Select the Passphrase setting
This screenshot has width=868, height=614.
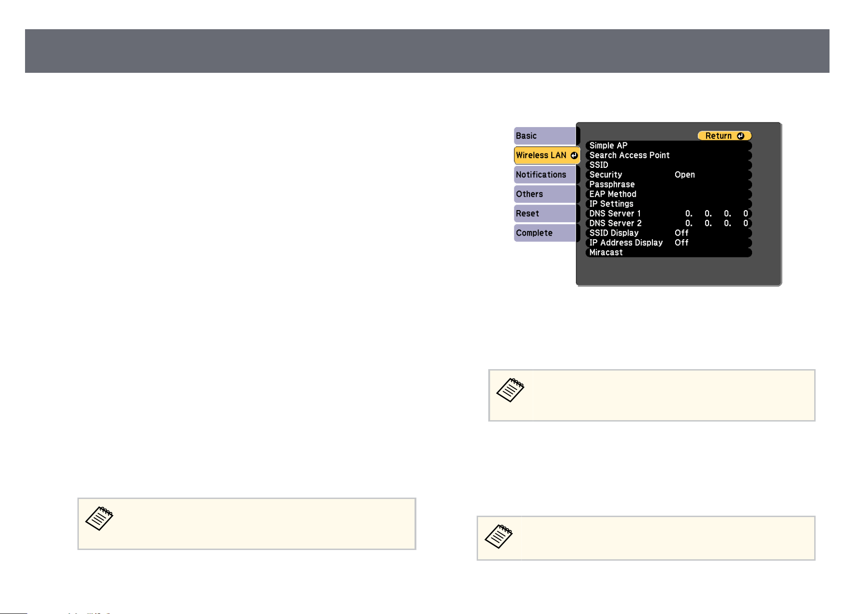click(668, 185)
